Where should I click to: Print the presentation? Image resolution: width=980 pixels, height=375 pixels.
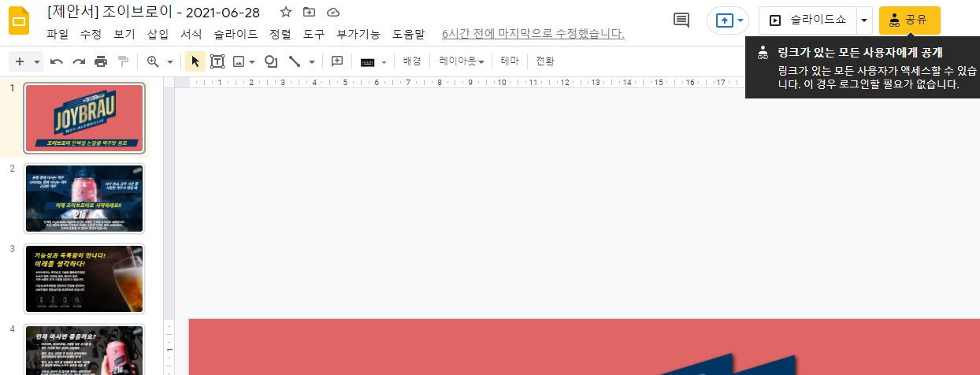pyautogui.click(x=100, y=61)
